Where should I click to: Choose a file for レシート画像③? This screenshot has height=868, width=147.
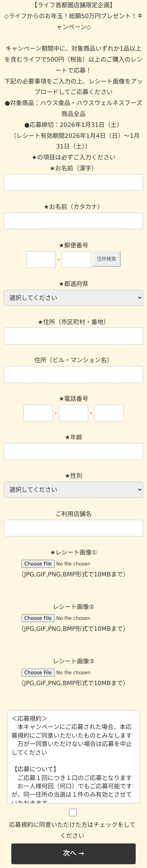[38, 672]
